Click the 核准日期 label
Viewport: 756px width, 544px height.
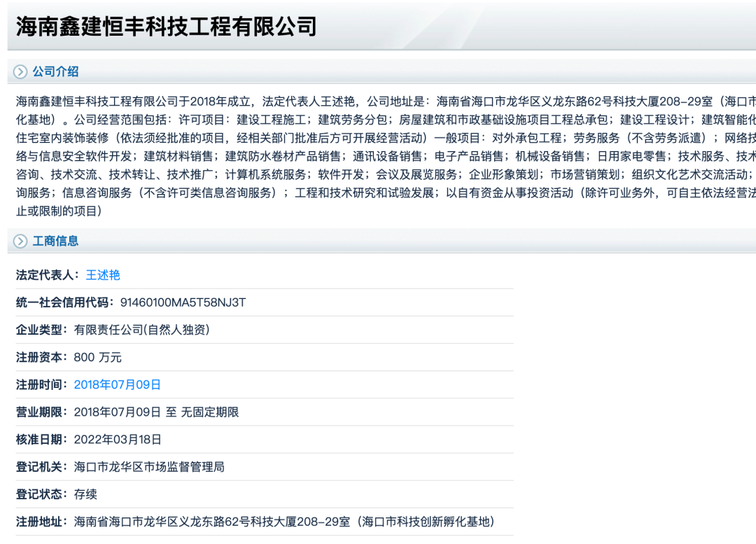(41, 440)
